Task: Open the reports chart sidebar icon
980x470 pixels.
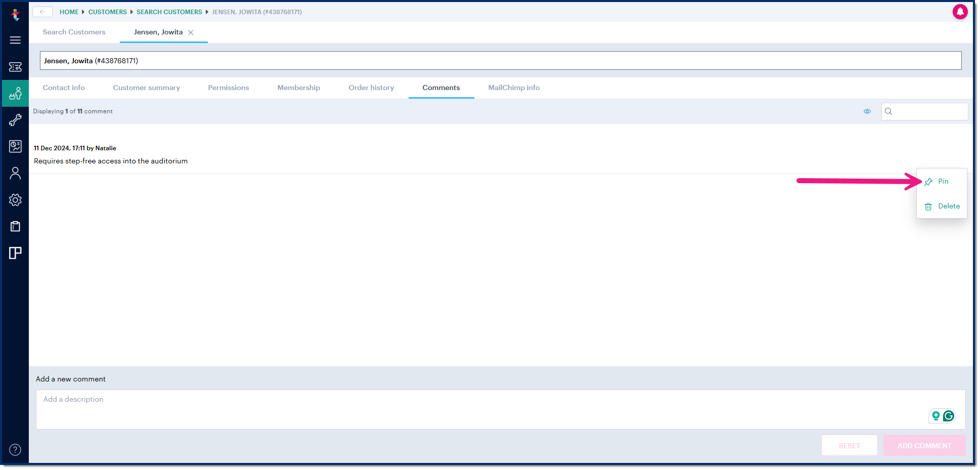Action: click(x=15, y=147)
